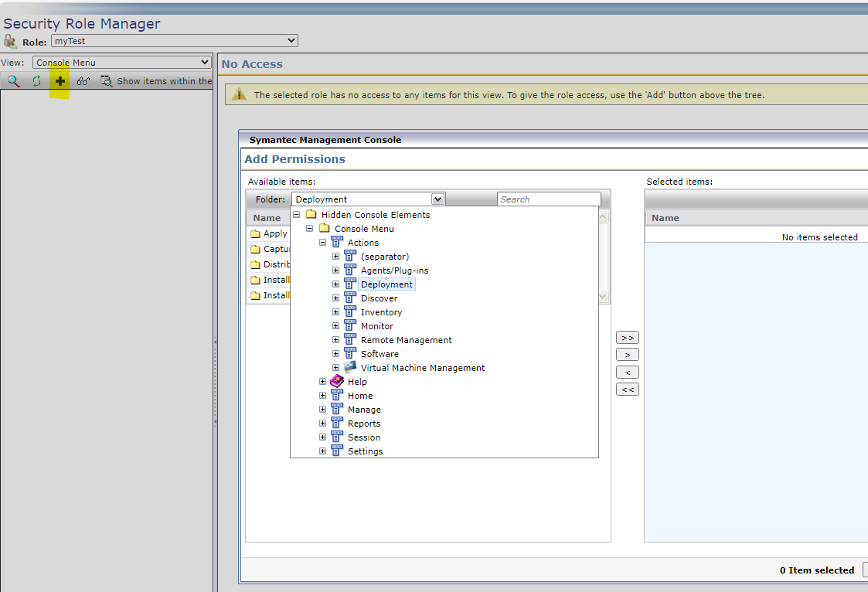The width and height of the screenshot is (868, 592).
Task: Select Remote Management in the folder tree
Action: coord(406,340)
